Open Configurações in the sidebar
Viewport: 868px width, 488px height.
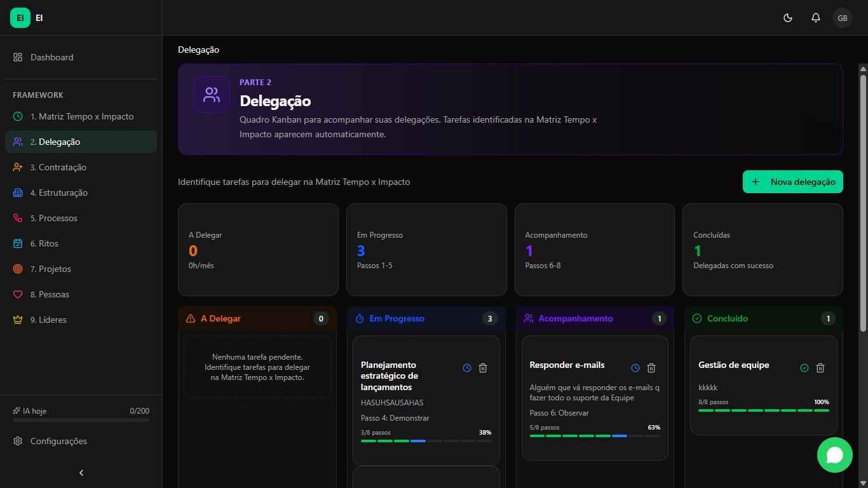pyautogui.click(x=58, y=441)
